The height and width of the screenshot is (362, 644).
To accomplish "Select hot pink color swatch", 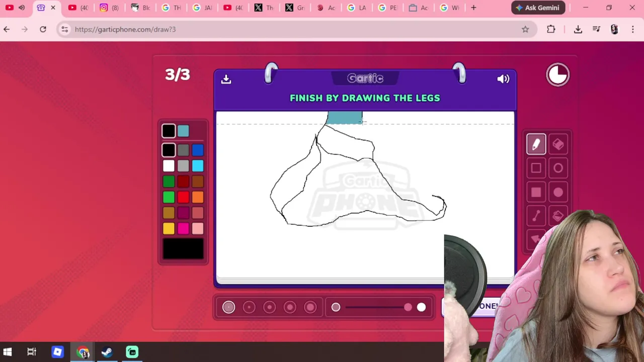I will [x=183, y=229].
